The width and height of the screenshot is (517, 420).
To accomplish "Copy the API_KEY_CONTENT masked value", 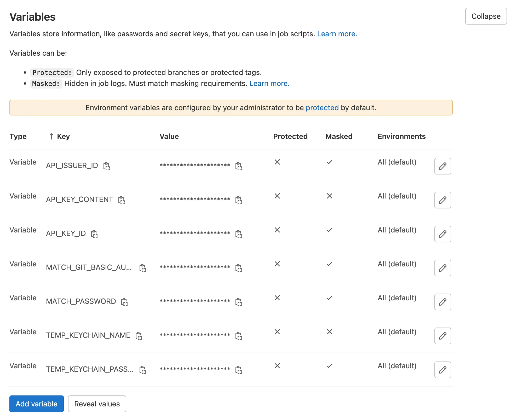I will (x=239, y=201).
